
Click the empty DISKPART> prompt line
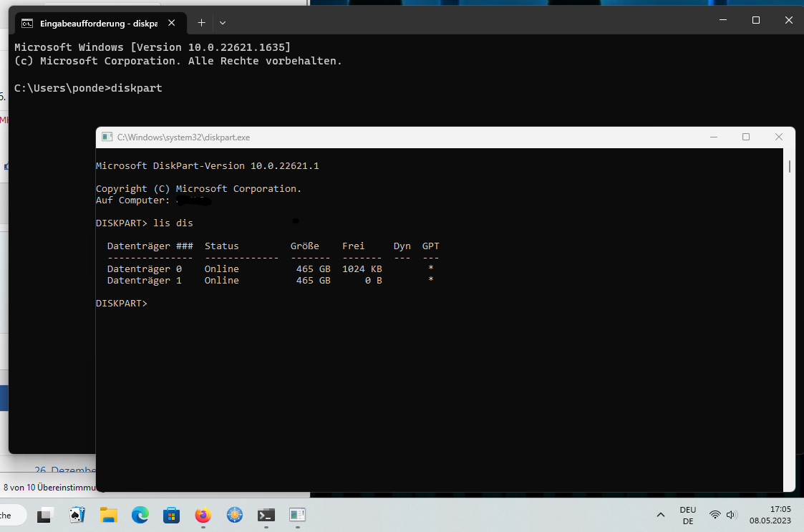pos(122,303)
